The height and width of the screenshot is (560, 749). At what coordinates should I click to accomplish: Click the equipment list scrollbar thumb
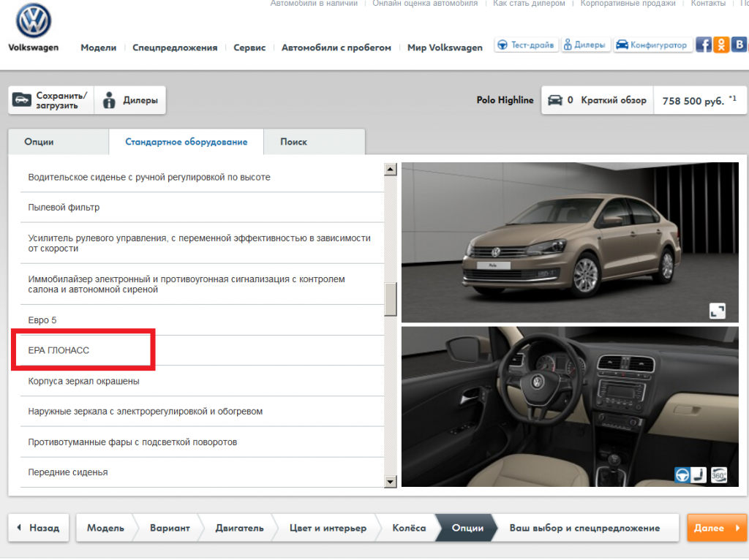tap(391, 299)
